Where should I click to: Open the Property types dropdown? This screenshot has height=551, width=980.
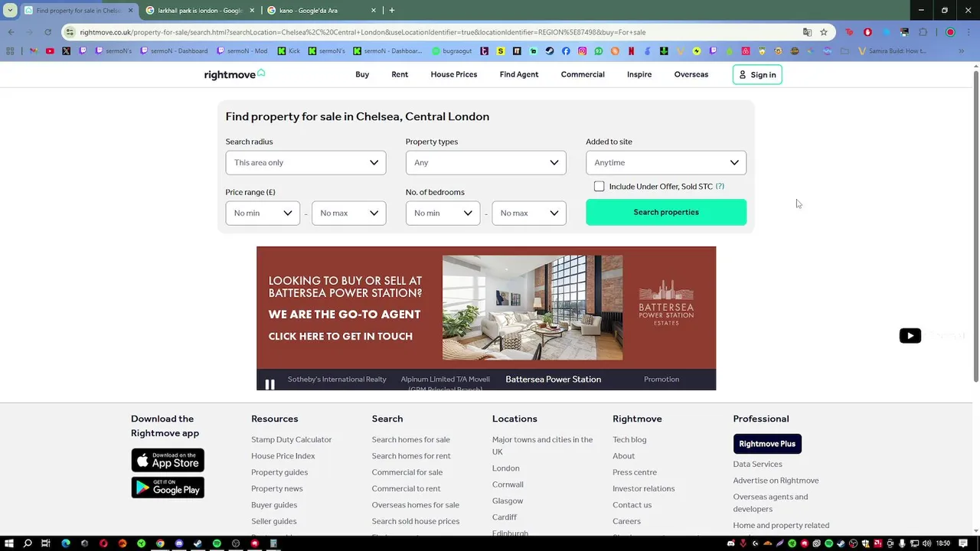click(485, 162)
